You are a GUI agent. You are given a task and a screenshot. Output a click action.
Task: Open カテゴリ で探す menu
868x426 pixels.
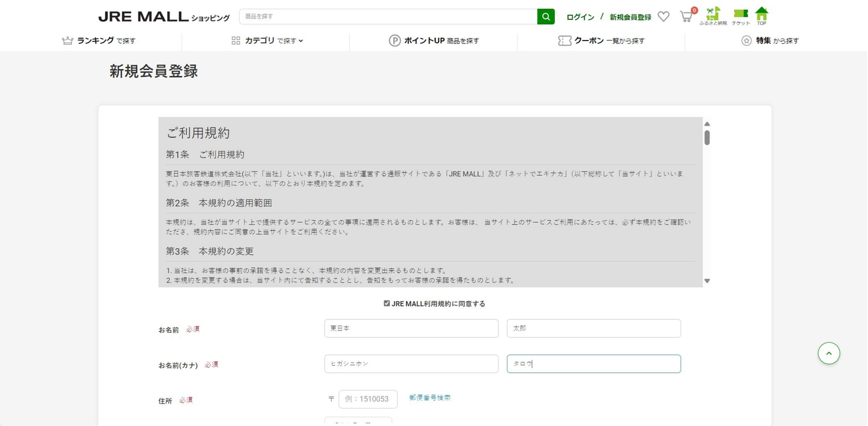click(x=267, y=41)
